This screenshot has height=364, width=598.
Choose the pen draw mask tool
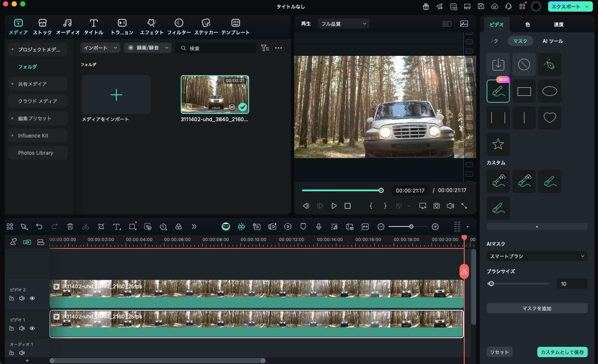click(550, 64)
